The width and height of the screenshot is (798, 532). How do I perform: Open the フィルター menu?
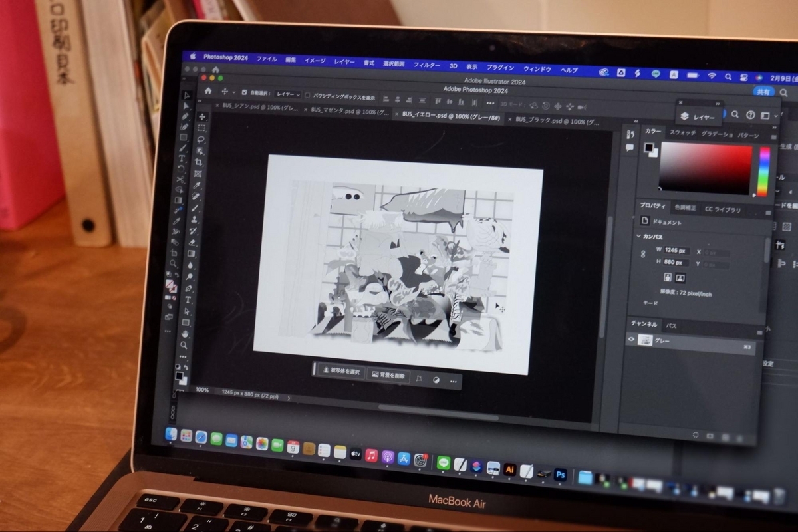click(x=427, y=65)
